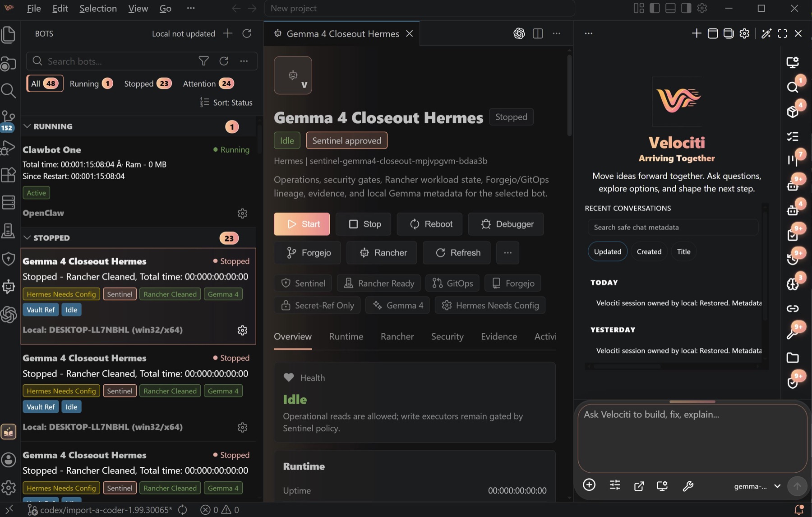Split the editor to the right
812x517 pixels.
point(538,33)
